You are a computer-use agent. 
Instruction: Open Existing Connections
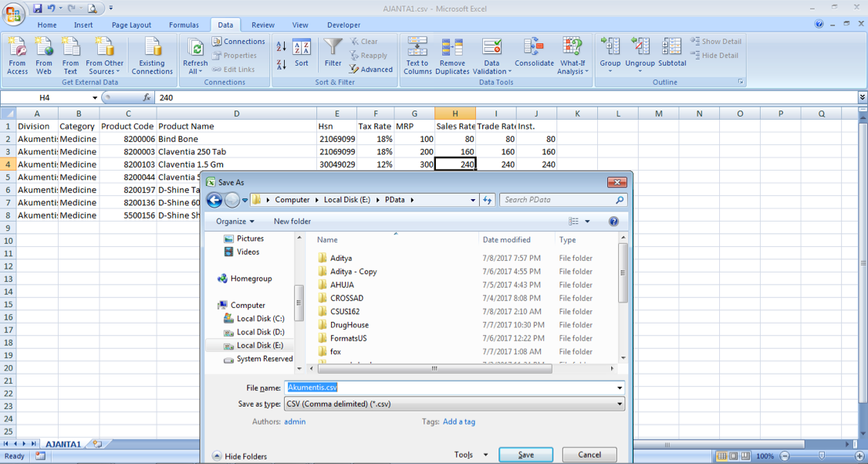(152, 56)
